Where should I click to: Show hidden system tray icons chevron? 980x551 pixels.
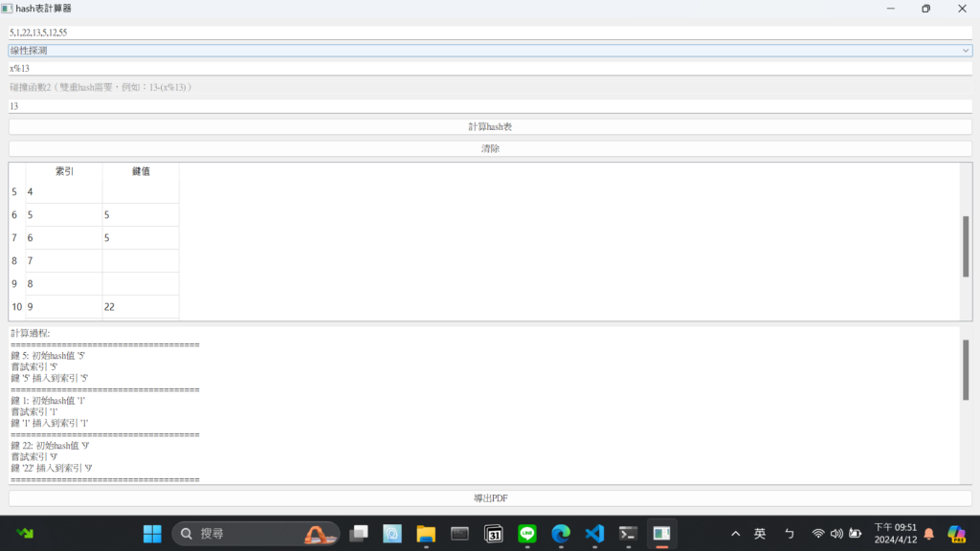735,533
